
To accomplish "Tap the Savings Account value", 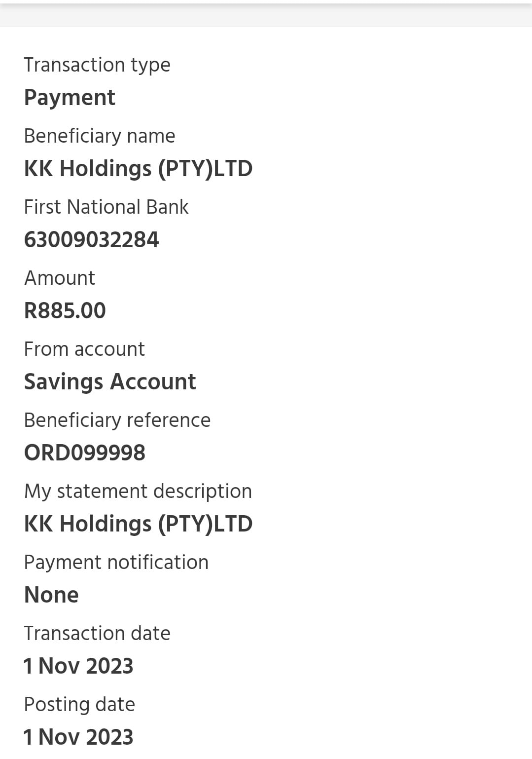I will click(110, 382).
